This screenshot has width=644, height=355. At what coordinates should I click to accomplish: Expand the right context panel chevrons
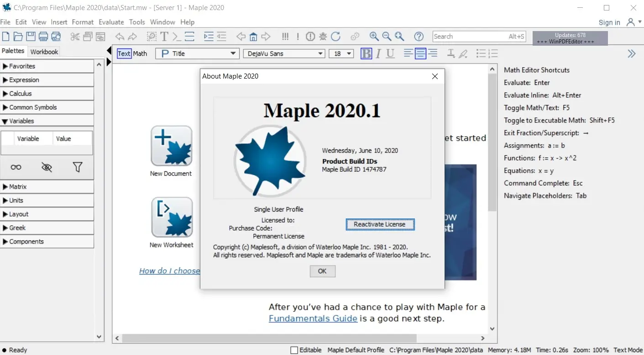(x=632, y=53)
